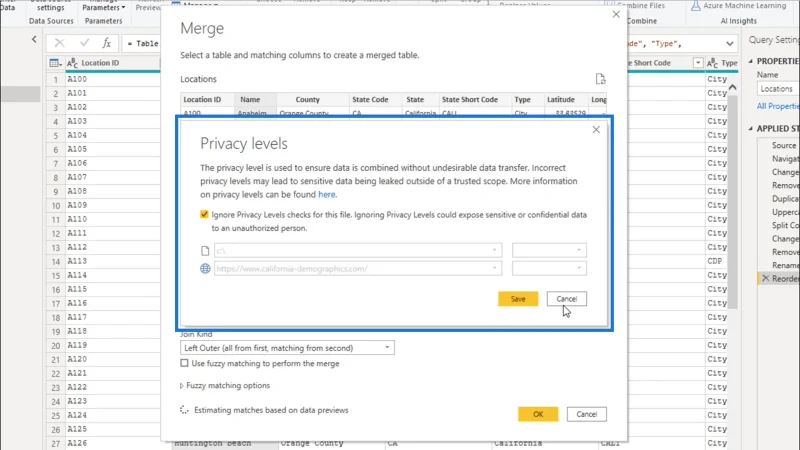This screenshot has height=450, width=800.
Task: Click the fx formula function icon
Action: click(x=106, y=43)
